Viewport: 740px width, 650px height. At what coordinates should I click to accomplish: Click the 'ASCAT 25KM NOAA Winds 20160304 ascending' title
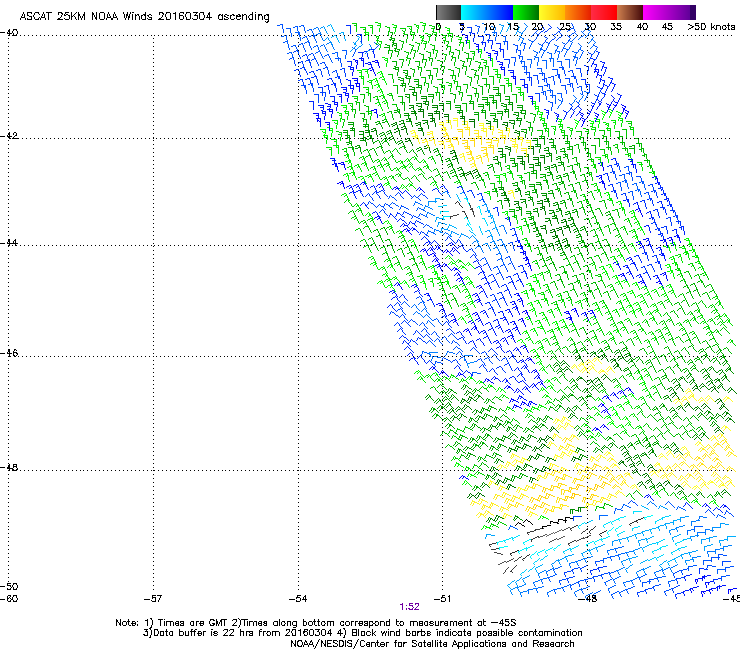[144, 17]
